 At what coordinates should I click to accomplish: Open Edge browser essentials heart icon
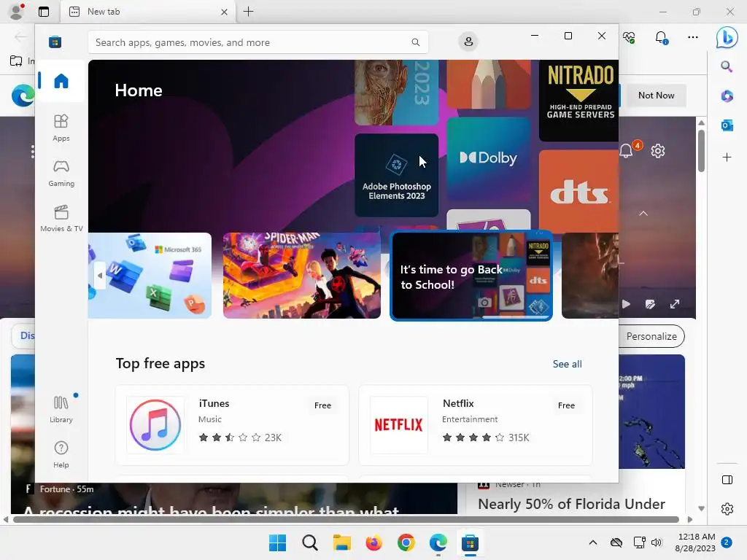click(x=629, y=37)
